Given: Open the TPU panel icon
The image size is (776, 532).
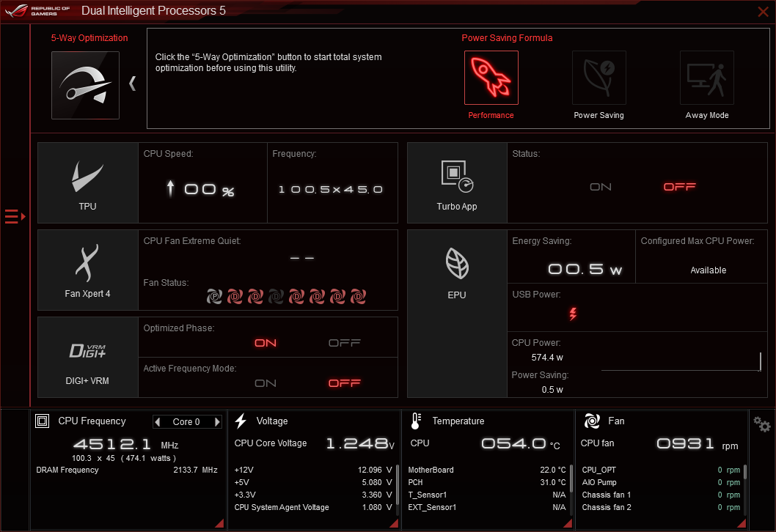Looking at the screenshot, I should (87, 177).
